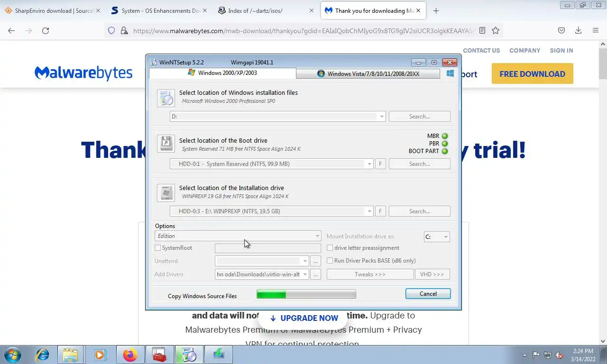Switch to Index of /~dartz/isos/ tab
This screenshot has height=364, width=607.
[x=266, y=10]
